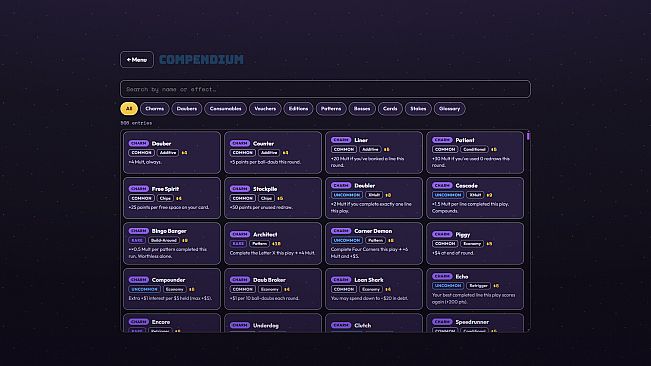
Task: View the Architect charm entry
Action: click(x=273, y=243)
